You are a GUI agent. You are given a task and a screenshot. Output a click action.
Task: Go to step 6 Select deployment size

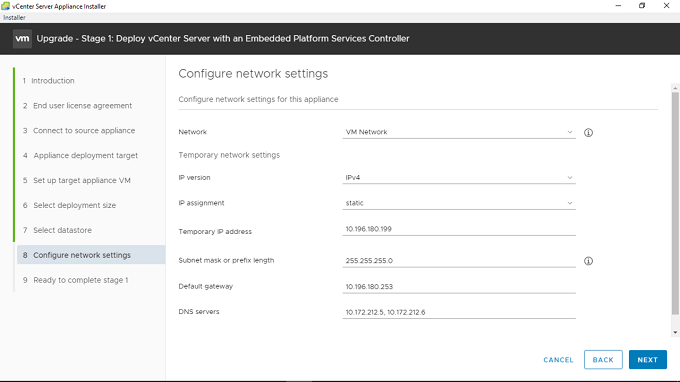point(69,205)
